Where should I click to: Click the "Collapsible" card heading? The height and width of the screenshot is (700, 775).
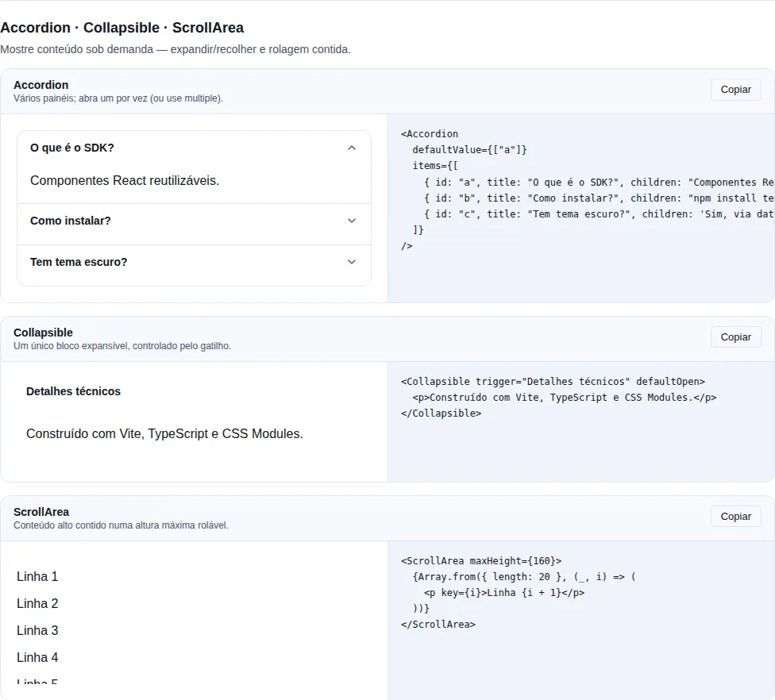[x=43, y=333]
